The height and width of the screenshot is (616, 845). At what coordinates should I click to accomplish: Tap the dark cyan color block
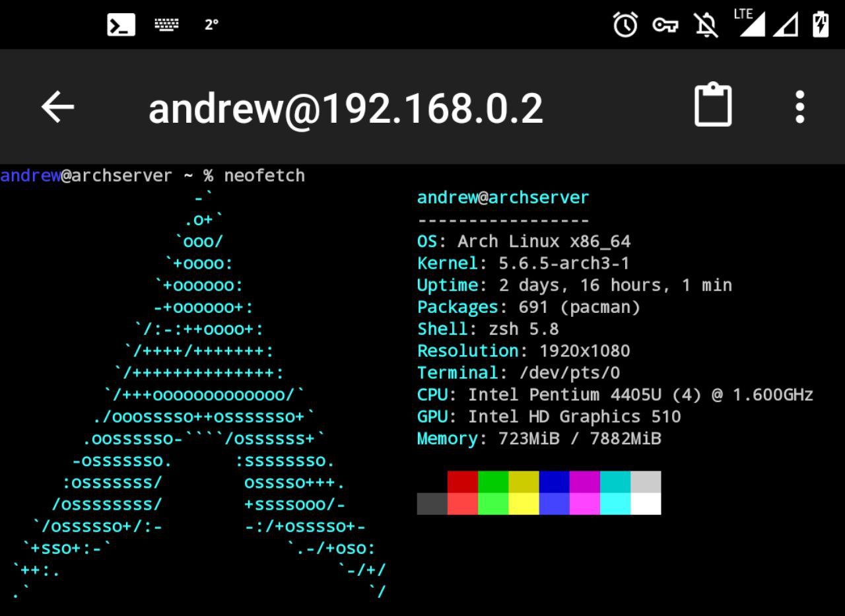pos(615,482)
